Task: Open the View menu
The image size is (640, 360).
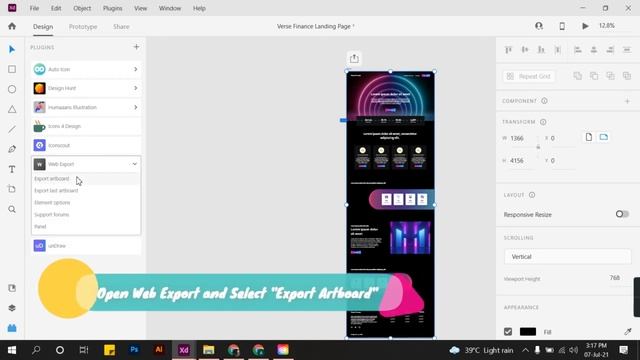Action: [140, 8]
